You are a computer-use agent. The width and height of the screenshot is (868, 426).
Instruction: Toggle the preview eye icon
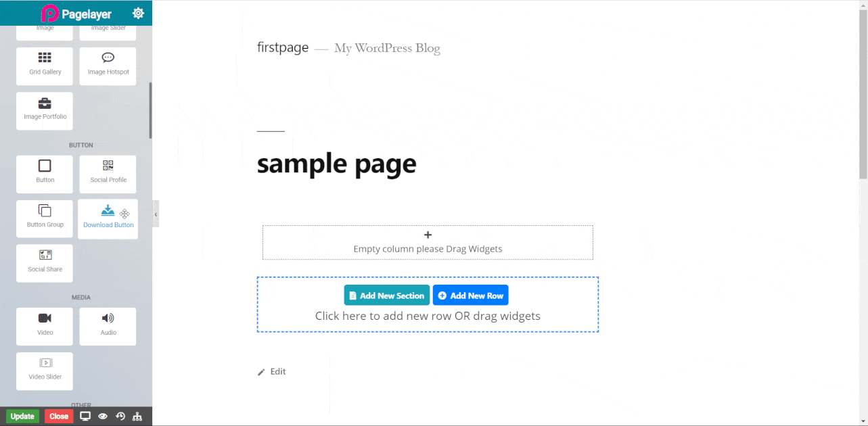(102, 416)
